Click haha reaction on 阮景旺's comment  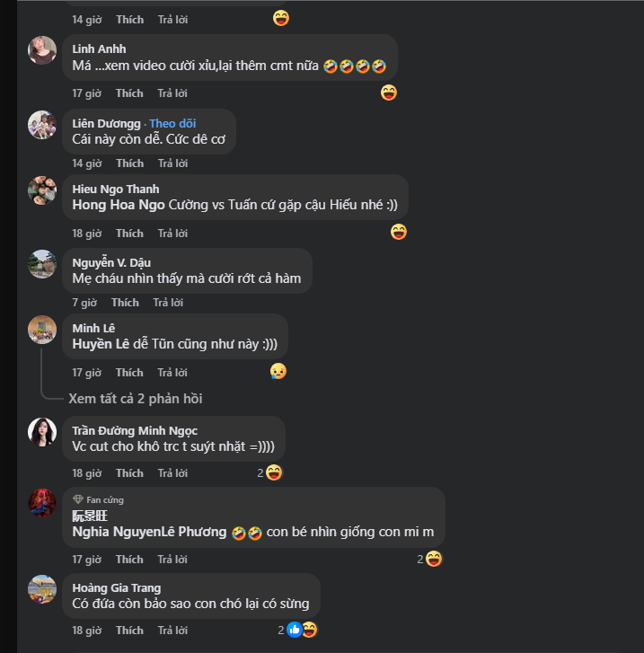tap(434, 559)
